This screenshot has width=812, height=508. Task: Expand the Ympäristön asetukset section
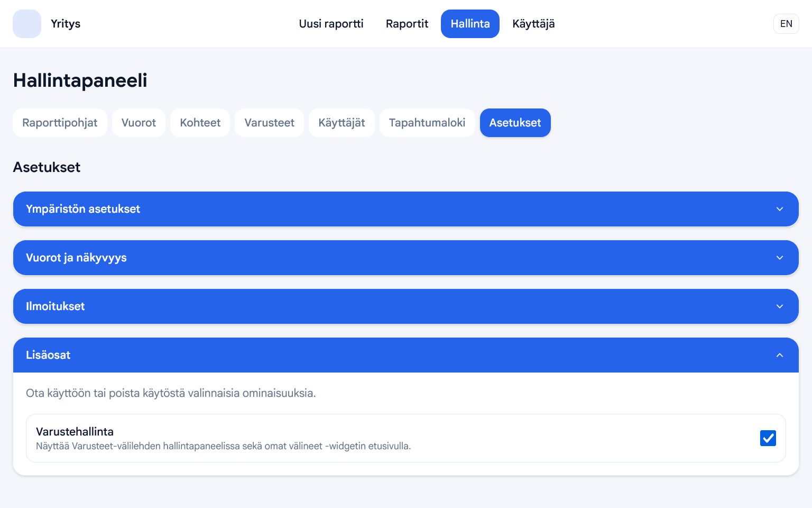click(x=406, y=209)
